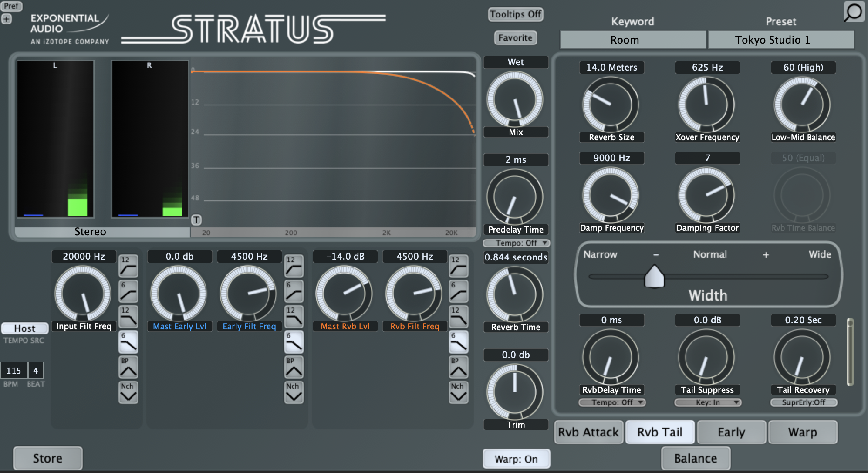Select 6 dB high-pass for Input filter
This screenshot has height=473, width=868.
click(x=128, y=291)
